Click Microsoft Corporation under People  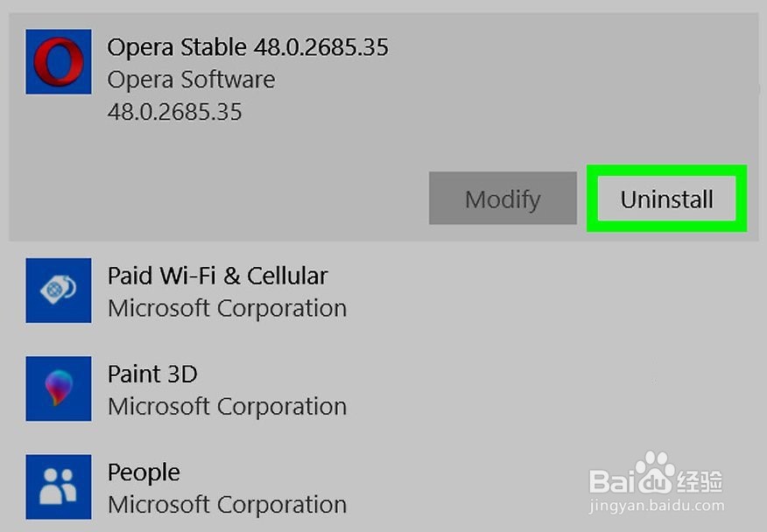227,505
